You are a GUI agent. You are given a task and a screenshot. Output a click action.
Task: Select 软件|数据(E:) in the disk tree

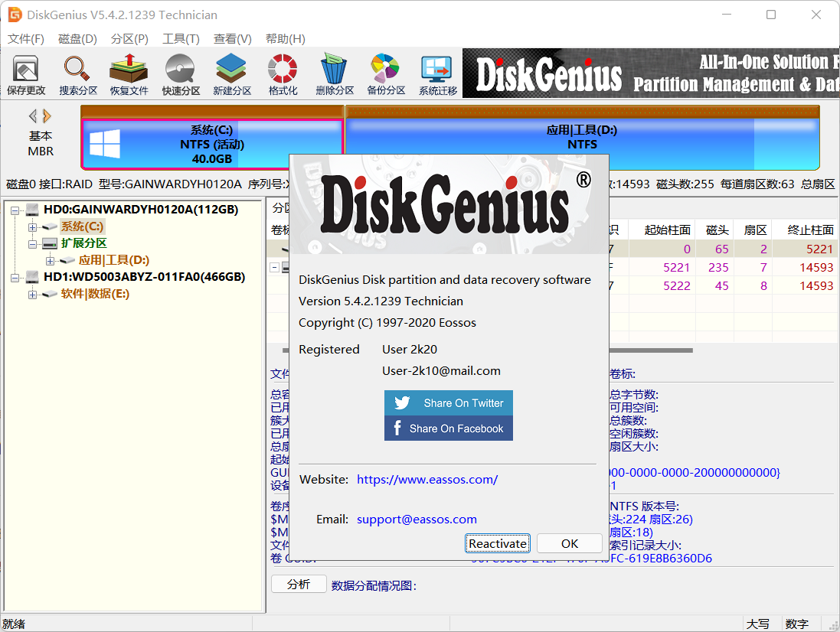tap(95, 294)
